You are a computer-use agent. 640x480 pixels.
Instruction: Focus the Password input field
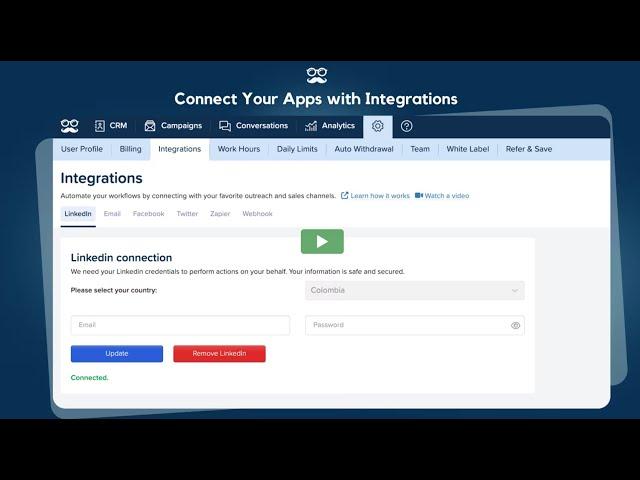coord(415,325)
